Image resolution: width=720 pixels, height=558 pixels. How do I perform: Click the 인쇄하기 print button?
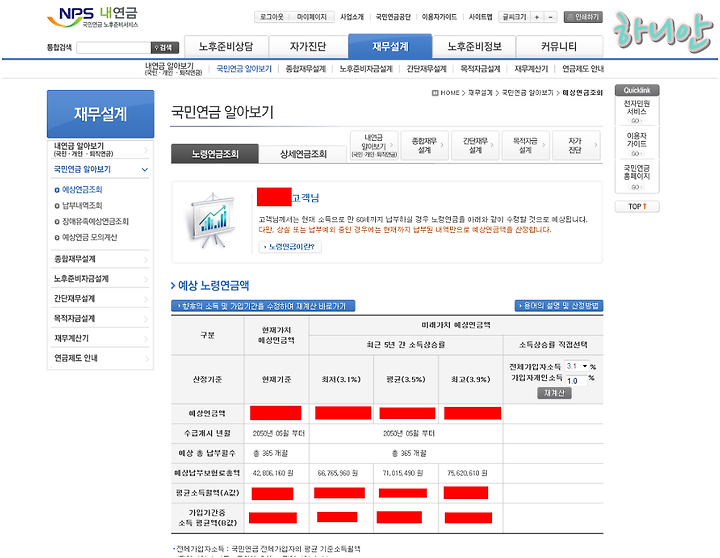click(583, 17)
